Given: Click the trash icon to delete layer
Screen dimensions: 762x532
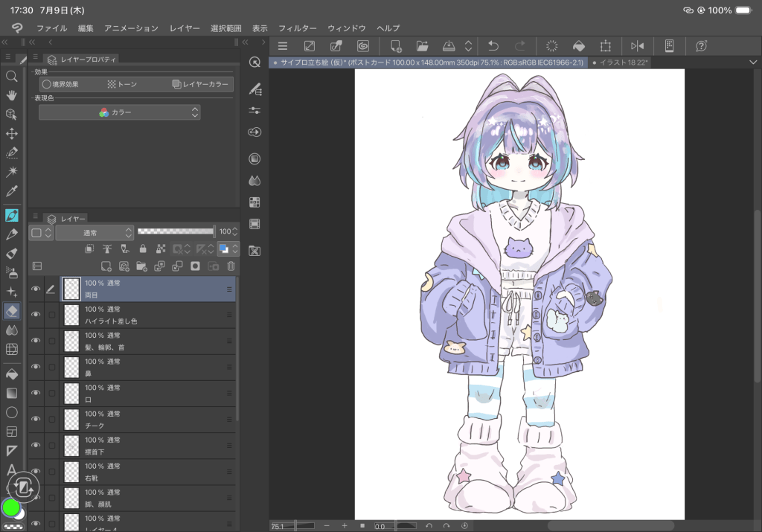Looking at the screenshot, I should tap(231, 266).
